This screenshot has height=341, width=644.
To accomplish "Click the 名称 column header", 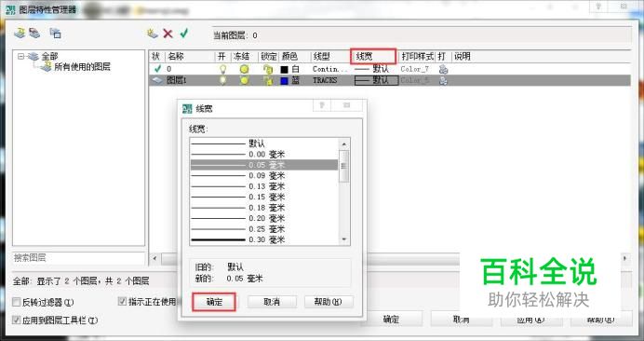I will pyautogui.click(x=190, y=56).
